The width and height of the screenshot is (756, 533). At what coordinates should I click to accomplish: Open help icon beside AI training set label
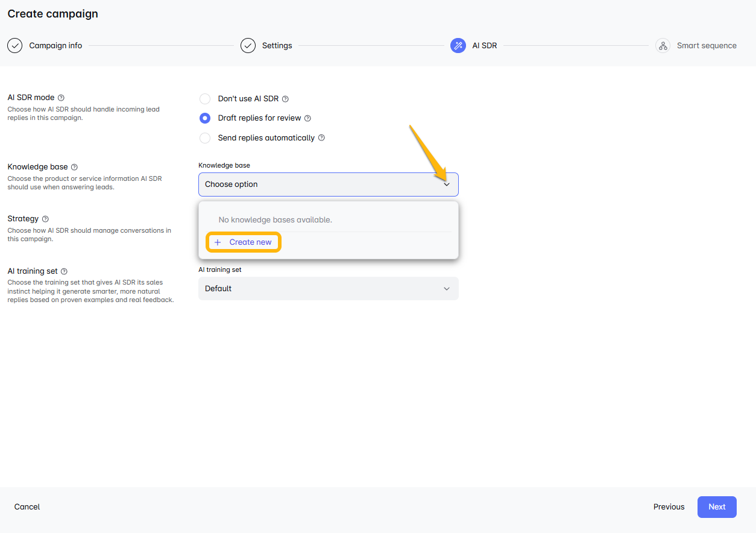pos(64,271)
